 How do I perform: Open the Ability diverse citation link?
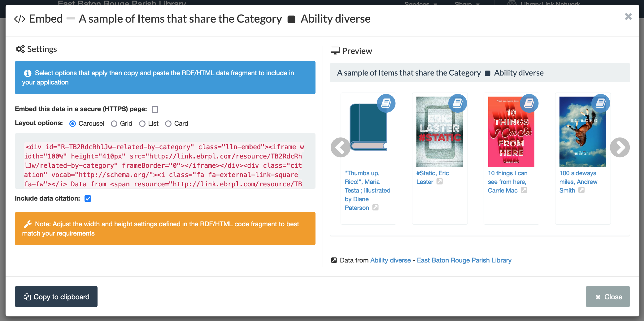[390, 260]
